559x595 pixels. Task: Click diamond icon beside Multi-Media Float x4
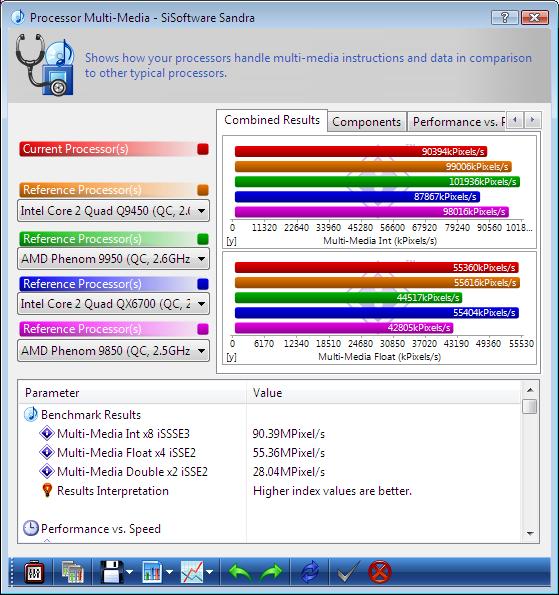coord(47,452)
